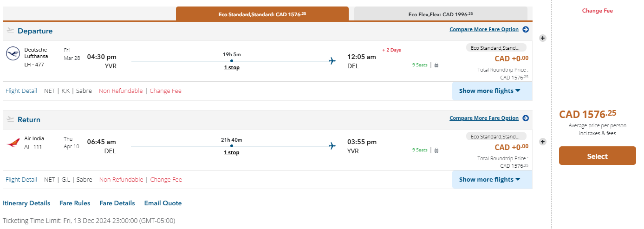Click the plus icon next to departure flight

(542, 38)
